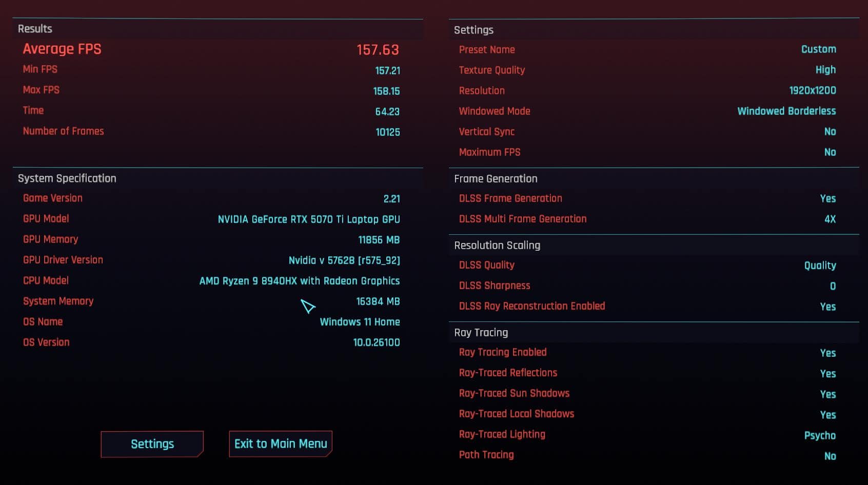Click the Number of Frames label
Viewport: 868px width, 485px height.
(x=63, y=131)
